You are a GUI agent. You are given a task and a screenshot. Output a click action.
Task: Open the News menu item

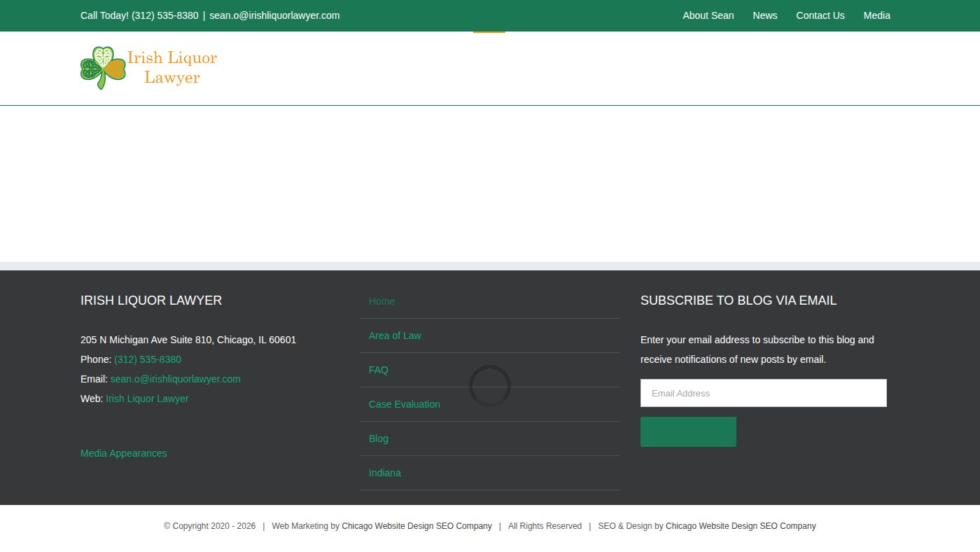pos(765,15)
